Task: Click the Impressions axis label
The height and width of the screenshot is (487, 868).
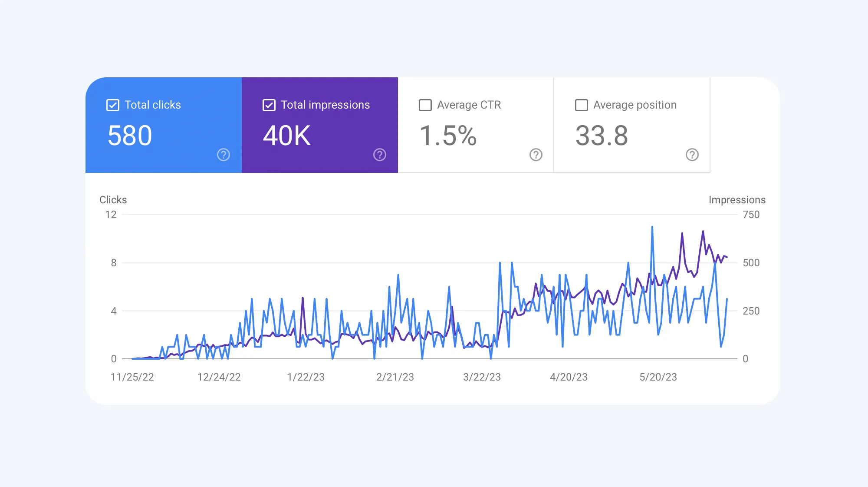Action: [x=737, y=200]
